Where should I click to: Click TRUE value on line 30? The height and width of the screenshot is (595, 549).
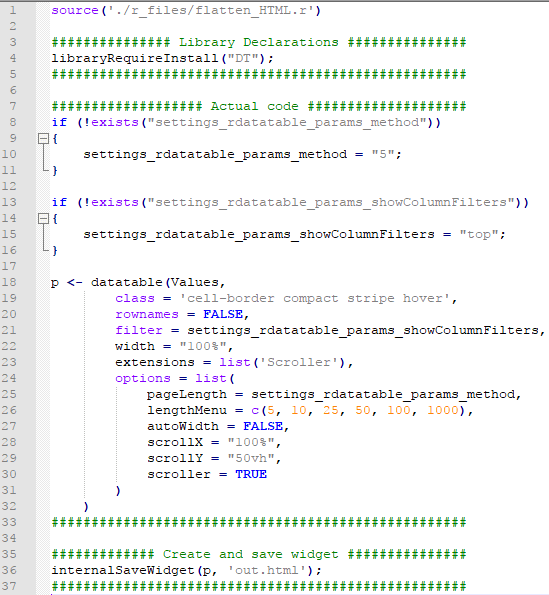(x=251, y=474)
